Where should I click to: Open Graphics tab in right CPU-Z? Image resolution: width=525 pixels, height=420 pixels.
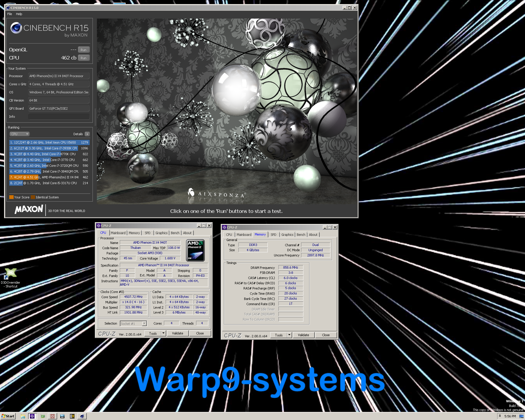(287, 235)
